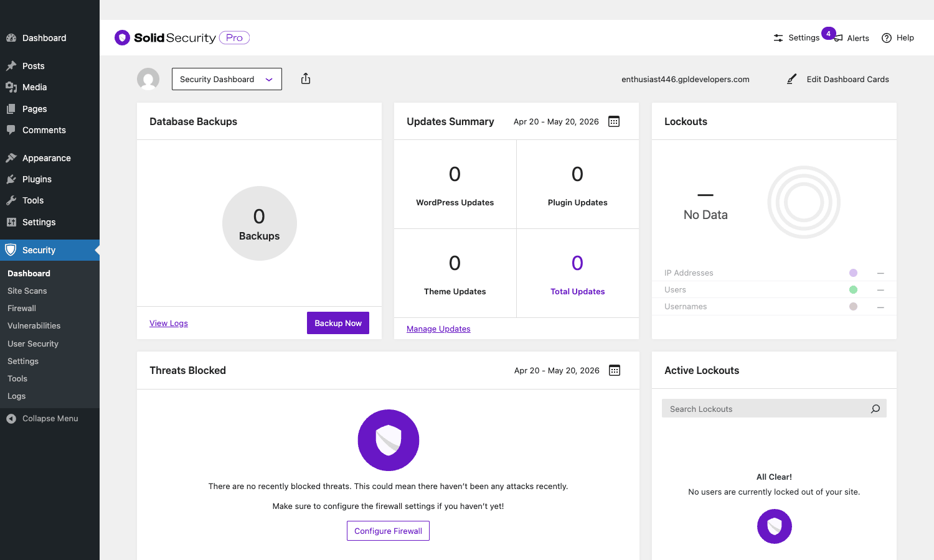Click the Plugin Updates count tile

pos(578,184)
